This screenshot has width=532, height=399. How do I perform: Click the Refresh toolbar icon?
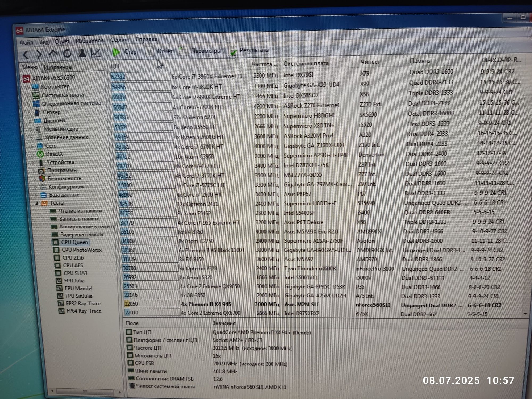coord(67,53)
